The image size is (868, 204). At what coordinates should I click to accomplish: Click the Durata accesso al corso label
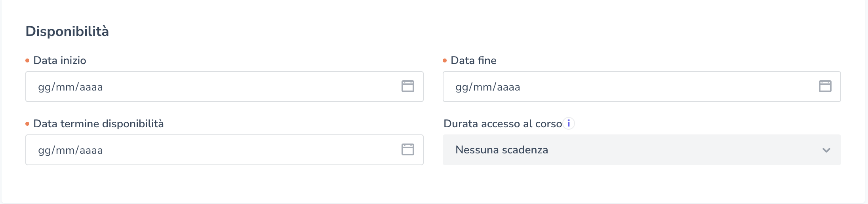(503, 124)
